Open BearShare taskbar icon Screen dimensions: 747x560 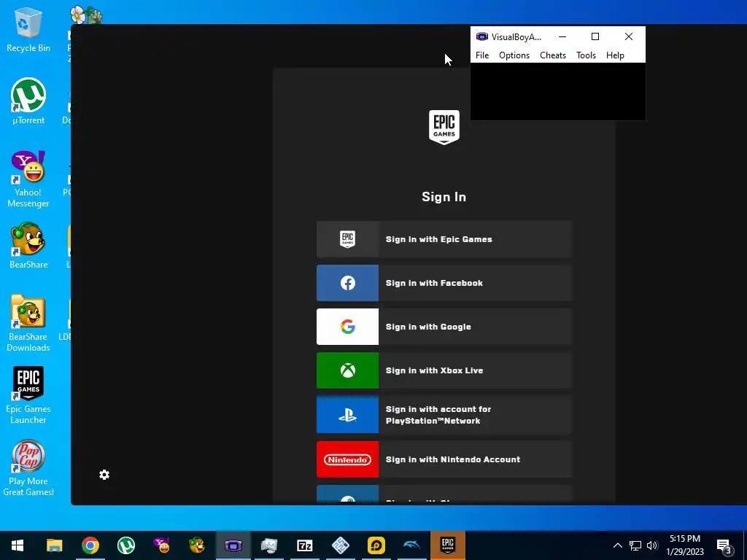click(197, 545)
